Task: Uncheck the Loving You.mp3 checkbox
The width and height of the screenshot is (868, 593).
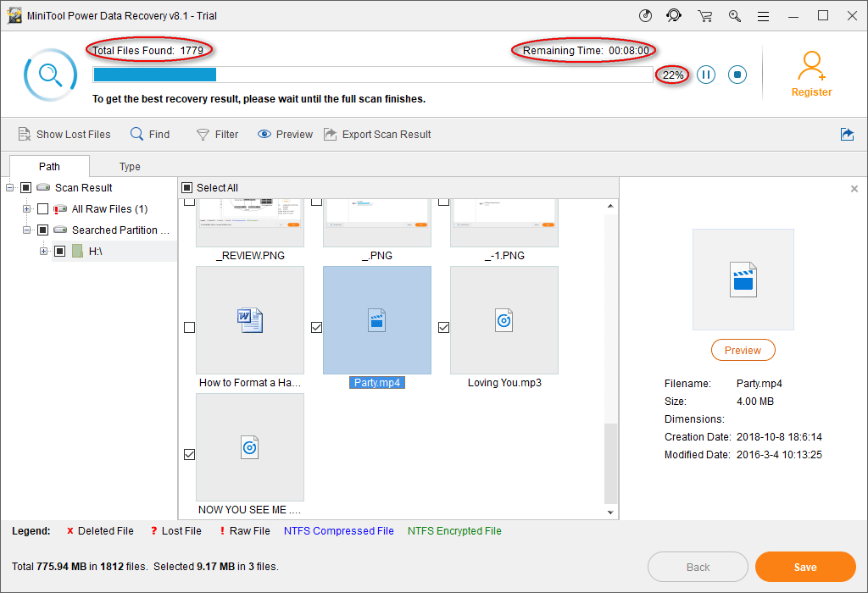Action: pos(443,328)
